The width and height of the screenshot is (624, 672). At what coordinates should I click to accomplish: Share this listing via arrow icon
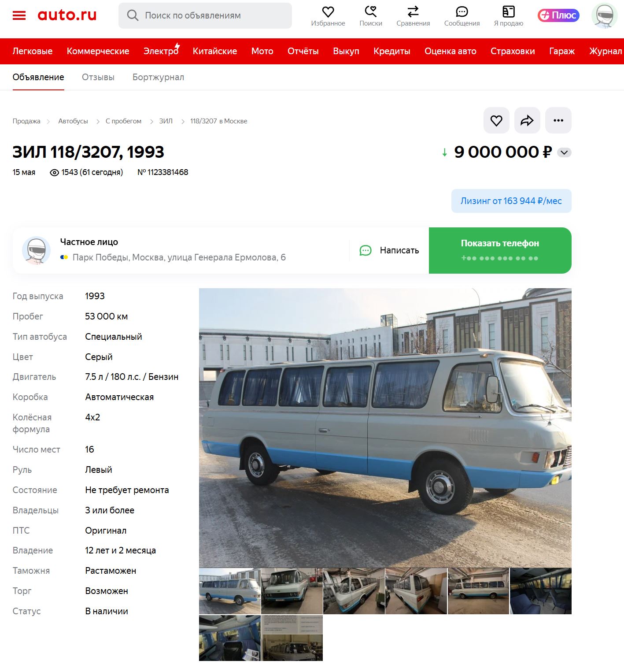pyautogui.click(x=527, y=120)
